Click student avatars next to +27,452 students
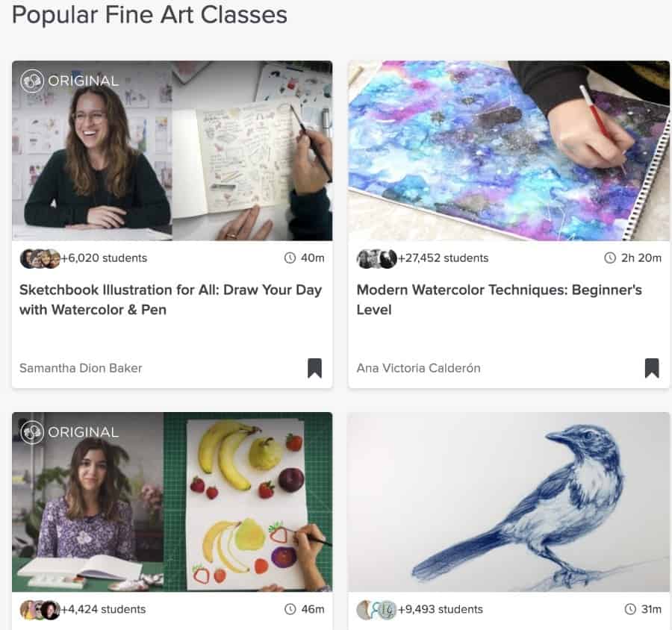The image size is (672, 630). [x=377, y=258]
